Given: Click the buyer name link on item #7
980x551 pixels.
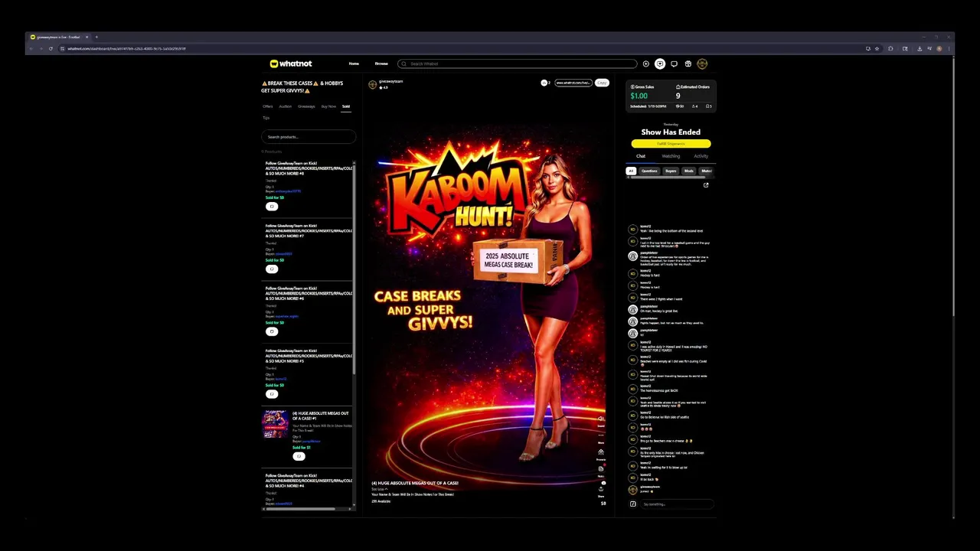Looking at the screenshot, I should [283, 254].
